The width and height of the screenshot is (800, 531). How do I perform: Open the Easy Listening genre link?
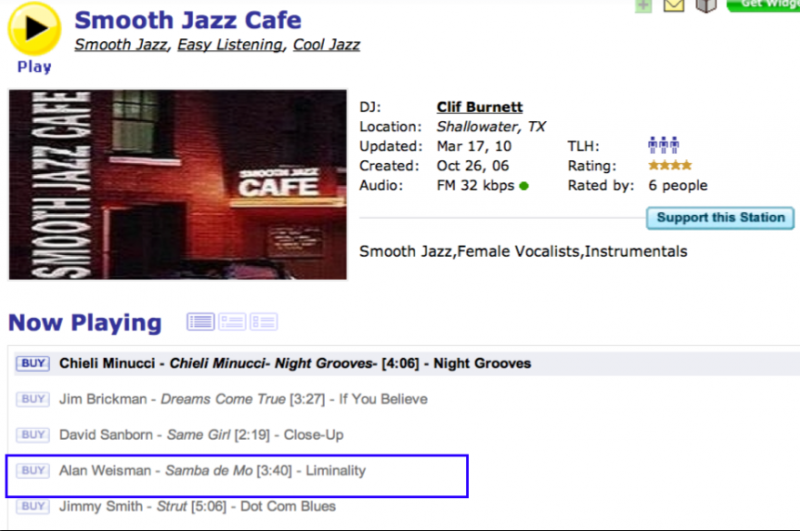[230, 44]
